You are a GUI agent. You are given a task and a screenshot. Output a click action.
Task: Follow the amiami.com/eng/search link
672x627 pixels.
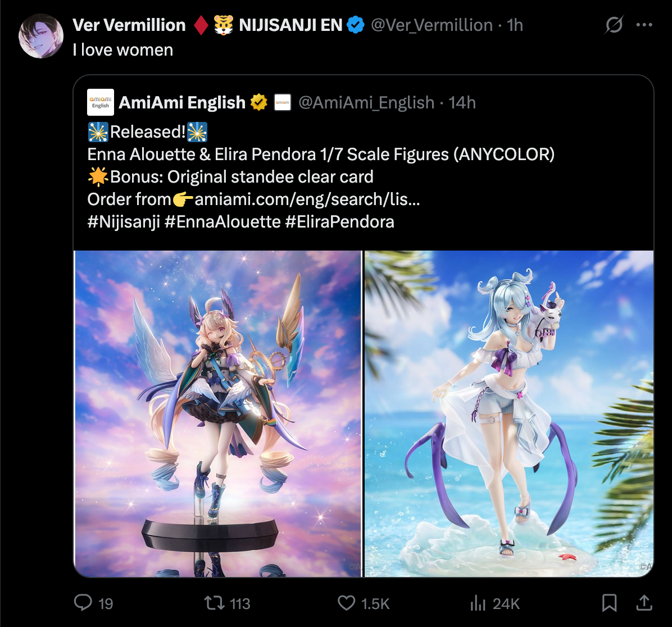coord(307,199)
